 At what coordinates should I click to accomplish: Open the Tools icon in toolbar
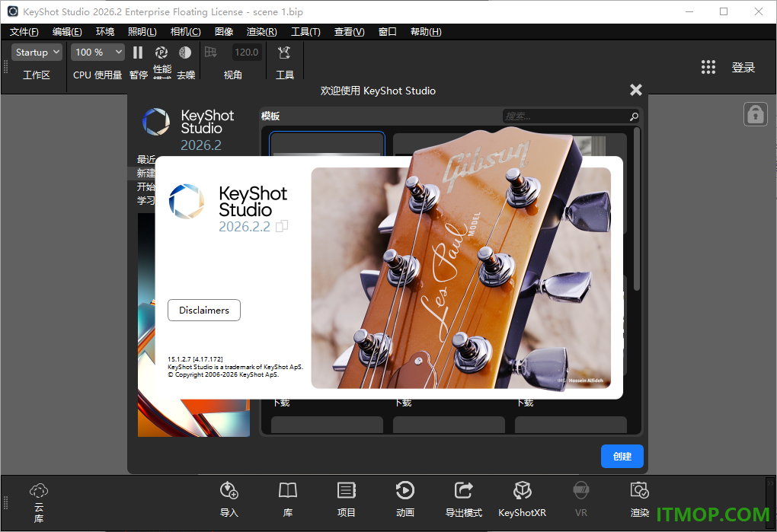point(284,53)
